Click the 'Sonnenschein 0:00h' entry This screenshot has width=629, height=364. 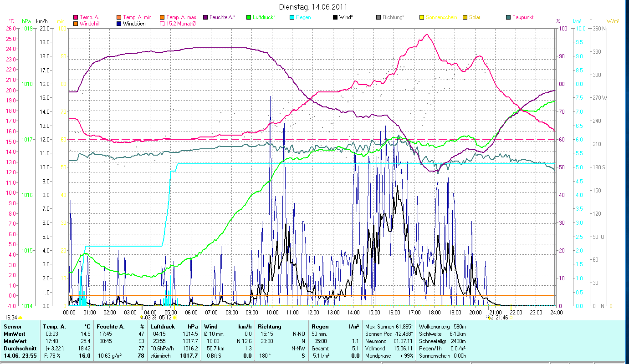[x=442, y=356]
